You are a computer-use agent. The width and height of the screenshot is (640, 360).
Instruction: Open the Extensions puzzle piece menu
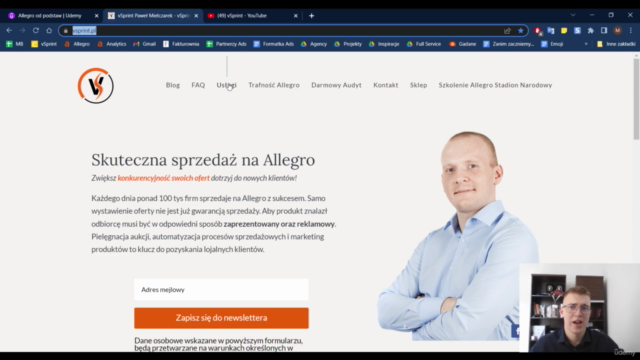tap(591, 31)
